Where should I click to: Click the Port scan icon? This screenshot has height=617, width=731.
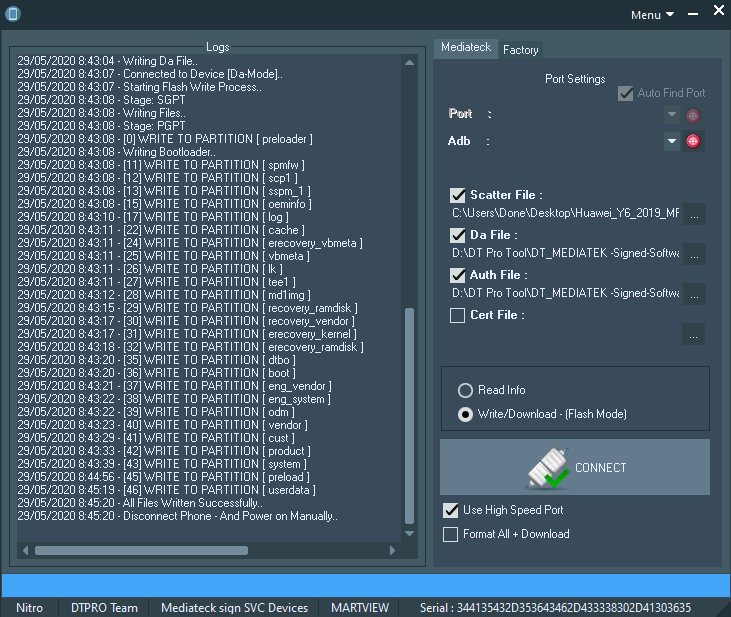[693, 115]
